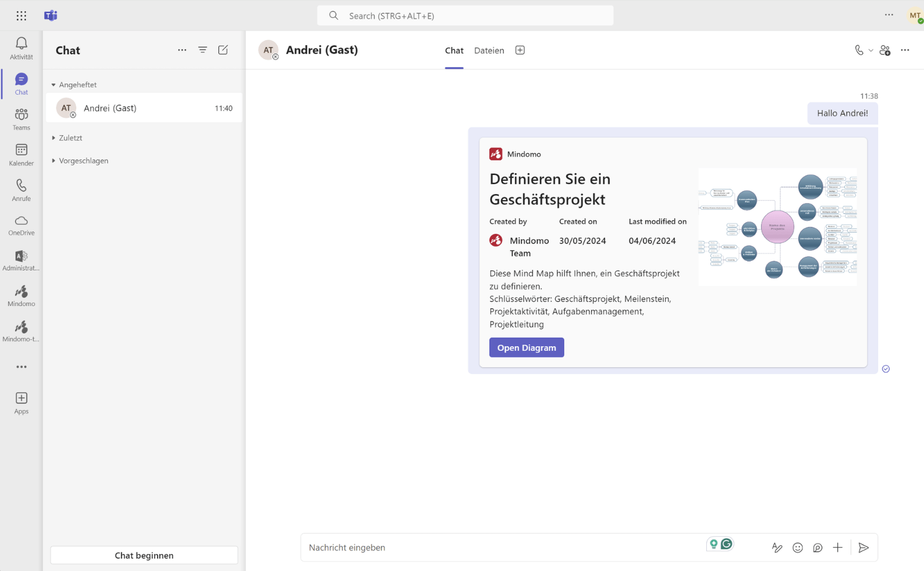
Task: Open the app launcher waffle icon
Action: [21, 16]
